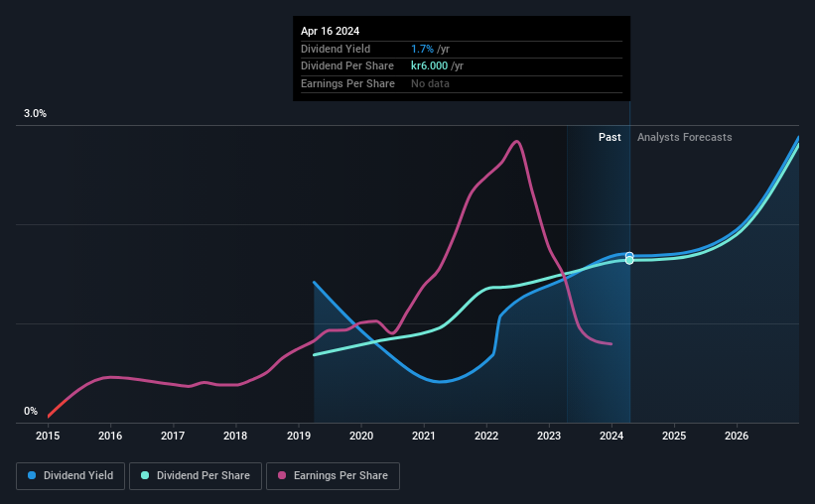The height and width of the screenshot is (504, 815).
Task: Select the blue Dividend Yield data point marker
Action: [x=629, y=256]
